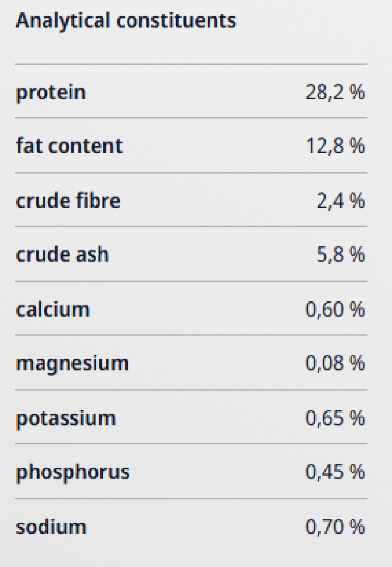Viewport: 392px width, 567px height.
Task: Click the 28,2 % protein value
Action: click(335, 92)
